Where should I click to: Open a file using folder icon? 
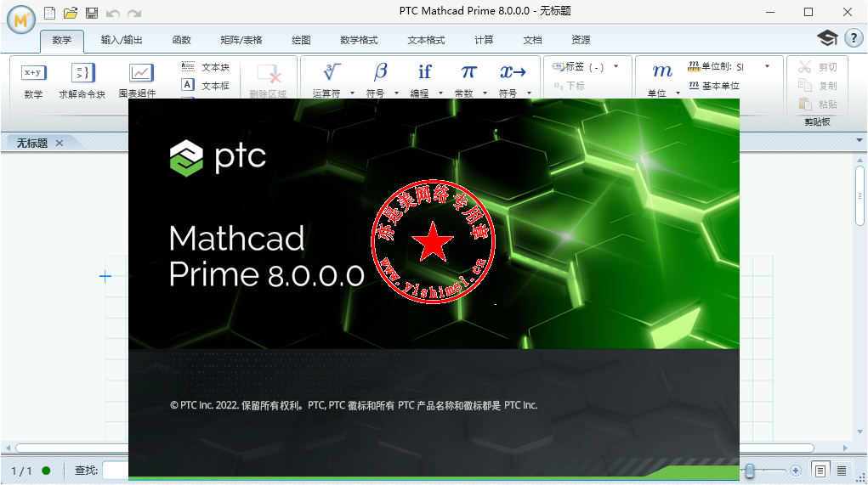pyautogui.click(x=71, y=13)
